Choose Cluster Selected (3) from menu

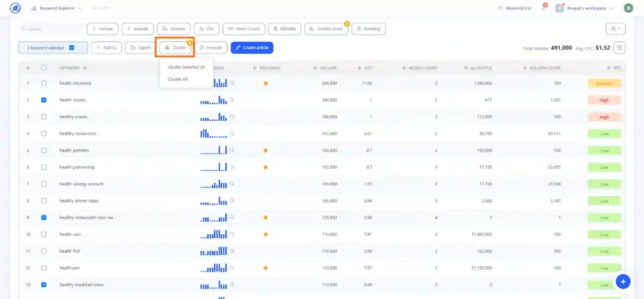(x=186, y=67)
